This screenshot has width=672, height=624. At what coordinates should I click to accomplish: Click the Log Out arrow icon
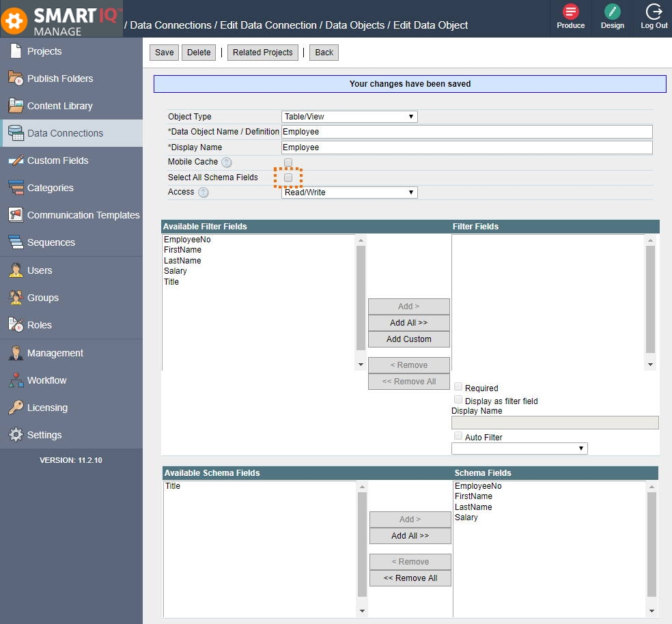[654, 12]
